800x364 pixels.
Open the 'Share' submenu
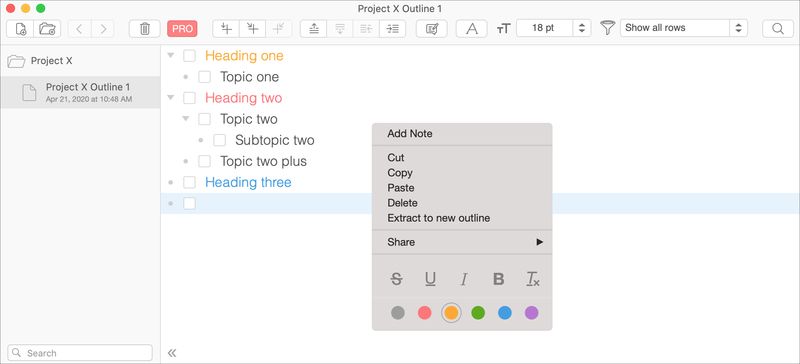(x=462, y=242)
